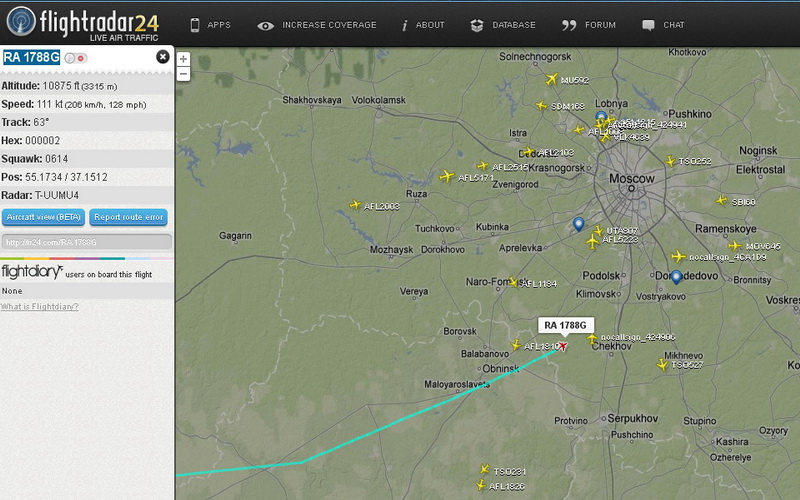This screenshot has width=800, height=500.
Task: Select the TSO231 aircraft near bottom
Action: click(485, 469)
